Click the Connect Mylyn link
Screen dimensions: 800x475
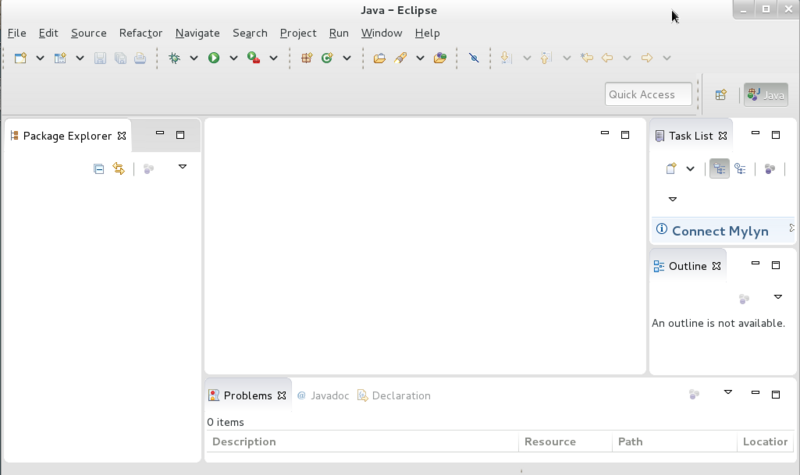pyautogui.click(x=720, y=231)
